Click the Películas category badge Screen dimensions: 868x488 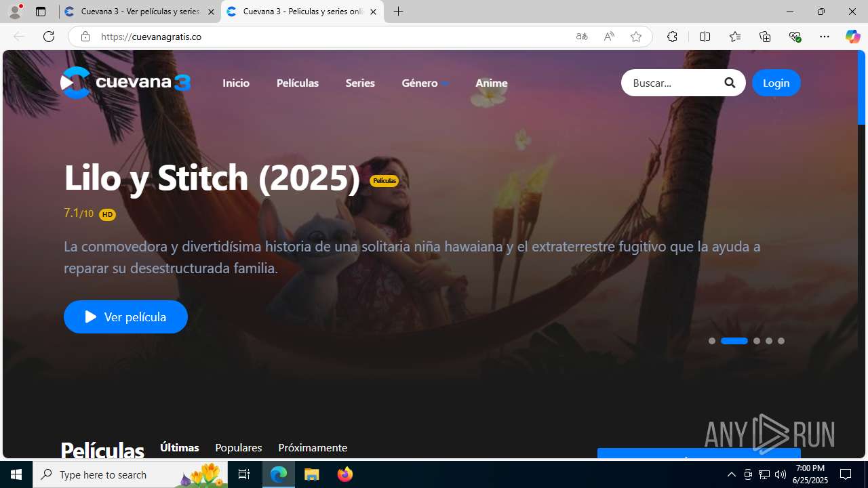click(384, 181)
